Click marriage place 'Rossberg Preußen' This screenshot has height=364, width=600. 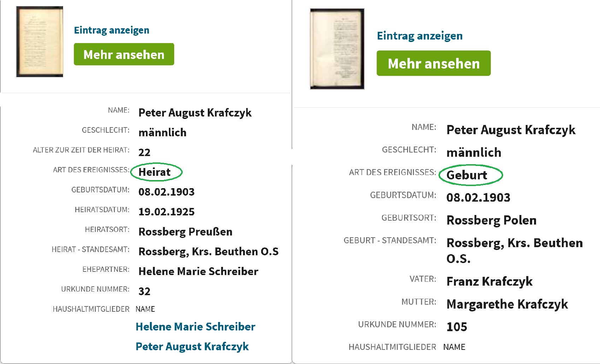click(x=185, y=232)
